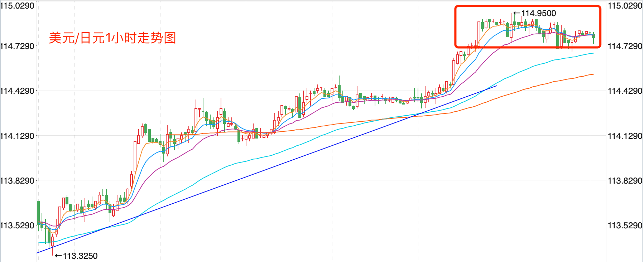Click the 115.0290 label on the right price axis

click(x=625, y=6)
